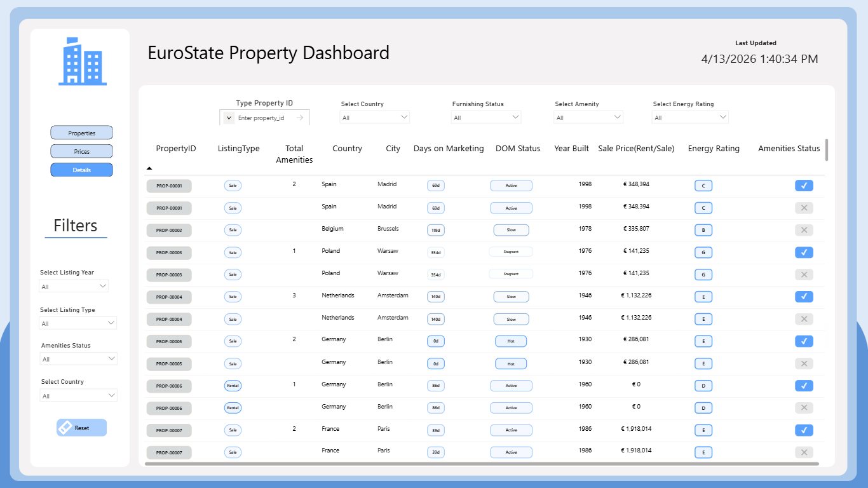Screen dimensions: 868x488
Task: Click the arrow icon in the property ID box
Action: [x=300, y=118]
